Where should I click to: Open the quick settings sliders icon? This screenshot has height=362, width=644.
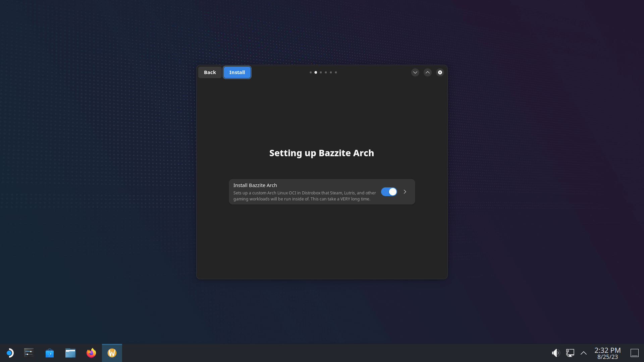pyautogui.click(x=29, y=353)
